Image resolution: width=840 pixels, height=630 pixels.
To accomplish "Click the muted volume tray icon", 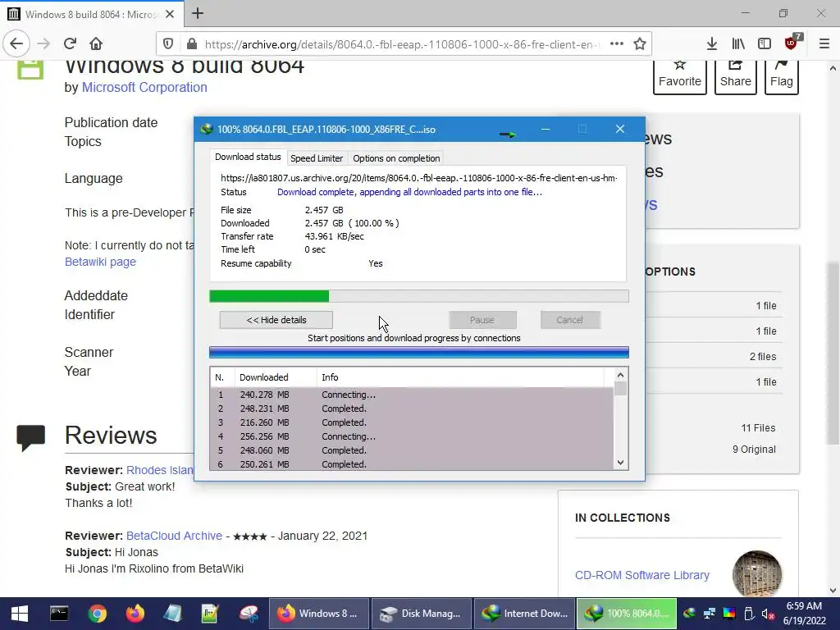I will tap(768, 614).
